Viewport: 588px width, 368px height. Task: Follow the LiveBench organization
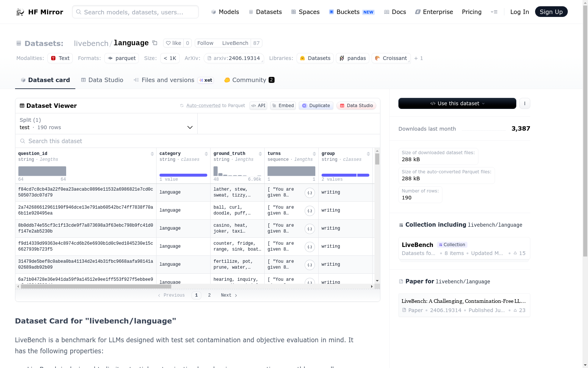[x=205, y=43]
